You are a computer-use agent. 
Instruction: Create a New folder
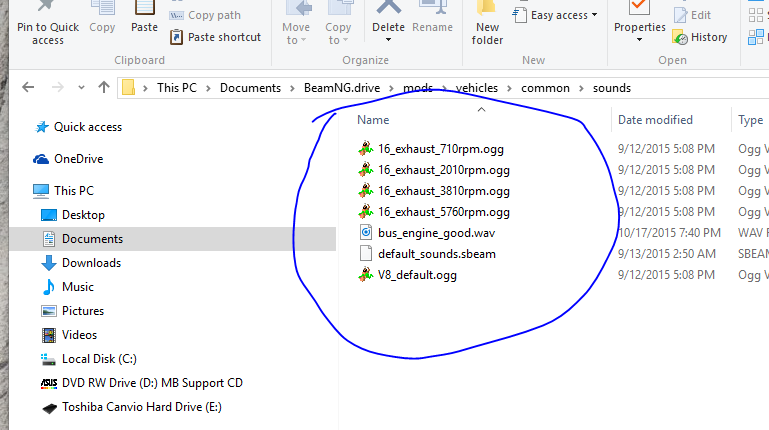[487, 24]
